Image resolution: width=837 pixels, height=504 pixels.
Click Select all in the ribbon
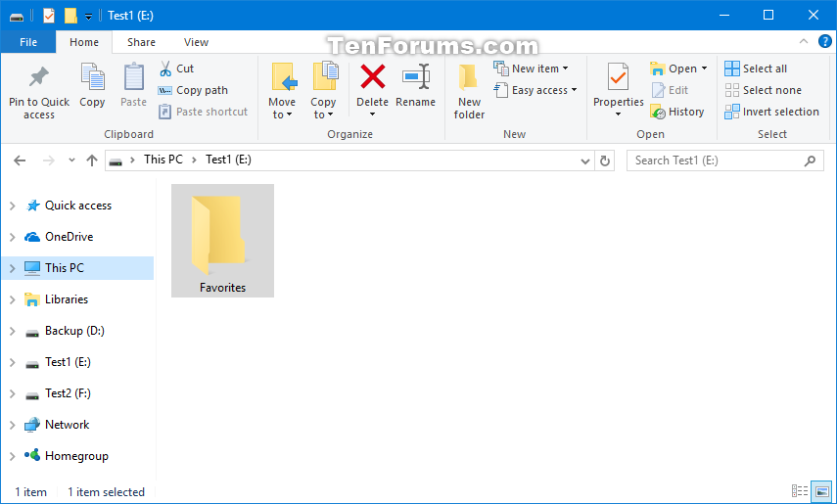[x=756, y=69]
